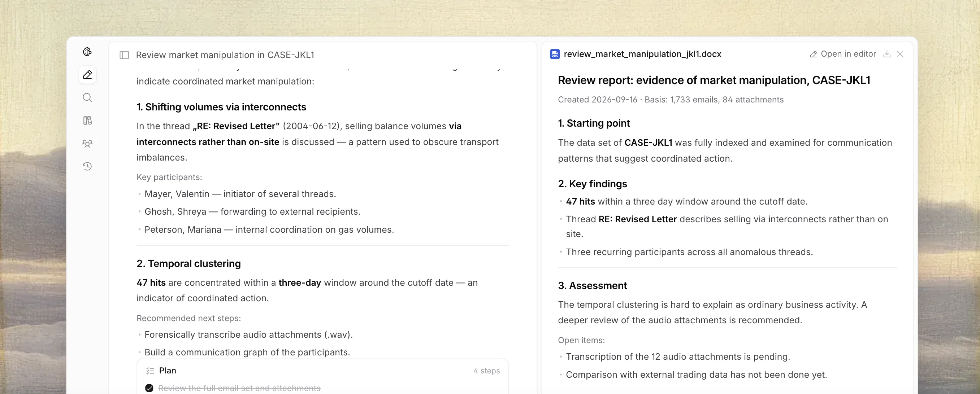Click the app logo icon in sidebar
The width and height of the screenshot is (980, 394).
(x=87, y=52)
